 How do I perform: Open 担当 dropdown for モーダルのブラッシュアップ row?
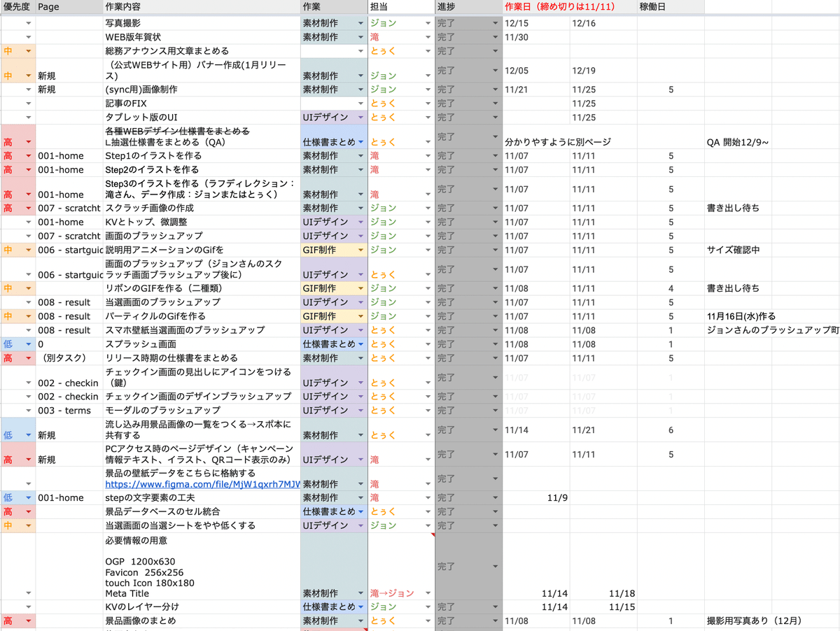pyautogui.click(x=428, y=411)
